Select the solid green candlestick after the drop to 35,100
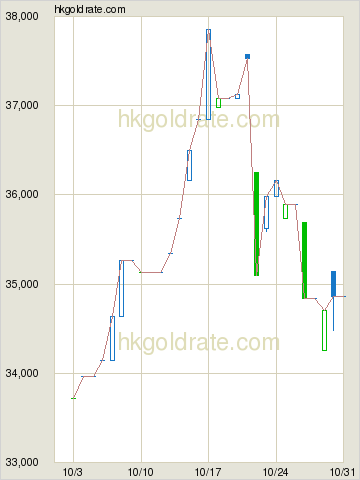The image size is (360, 480). coord(256,224)
